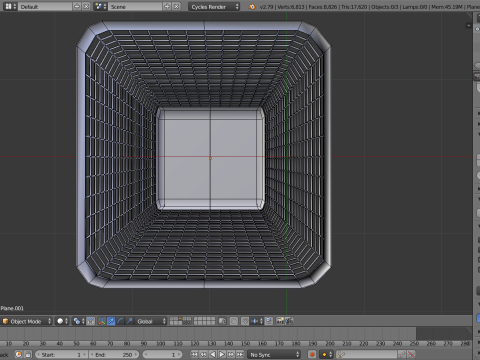Open the No Sync dropdown
The width and height of the screenshot is (480, 360).
(x=274, y=355)
